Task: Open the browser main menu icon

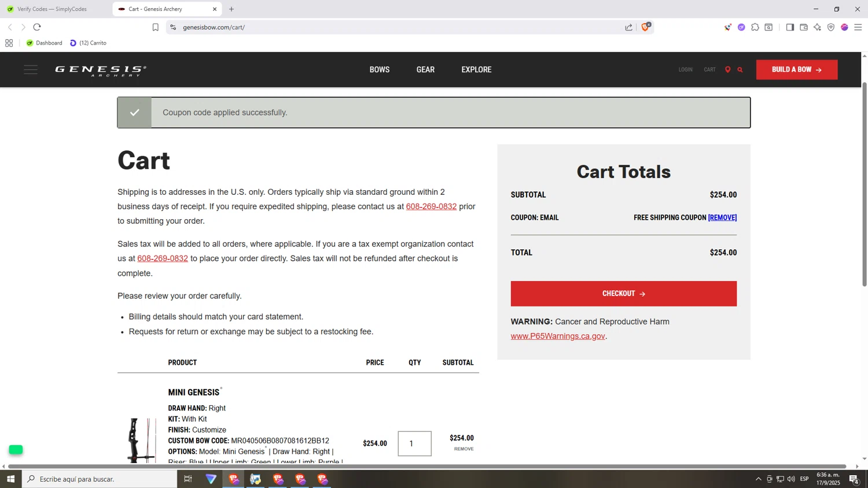Action: (858, 27)
